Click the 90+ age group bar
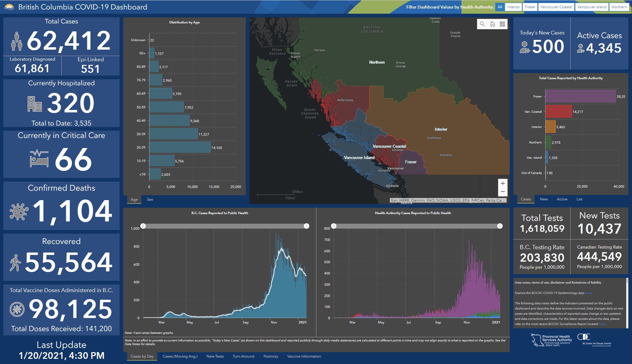The image size is (632, 364). tap(152, 53)
